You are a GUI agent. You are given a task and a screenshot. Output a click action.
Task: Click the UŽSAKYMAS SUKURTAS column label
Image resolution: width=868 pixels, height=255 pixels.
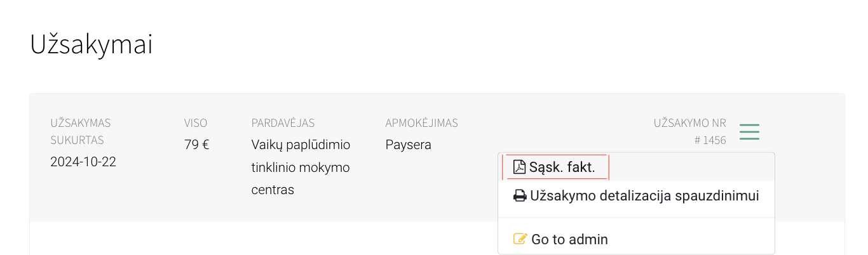tap(81, 131)
